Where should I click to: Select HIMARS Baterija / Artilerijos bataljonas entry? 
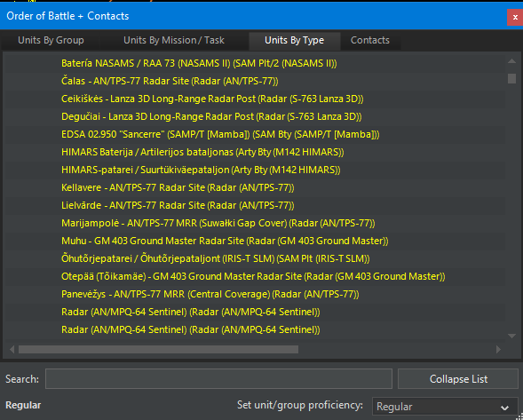(202, 152)
